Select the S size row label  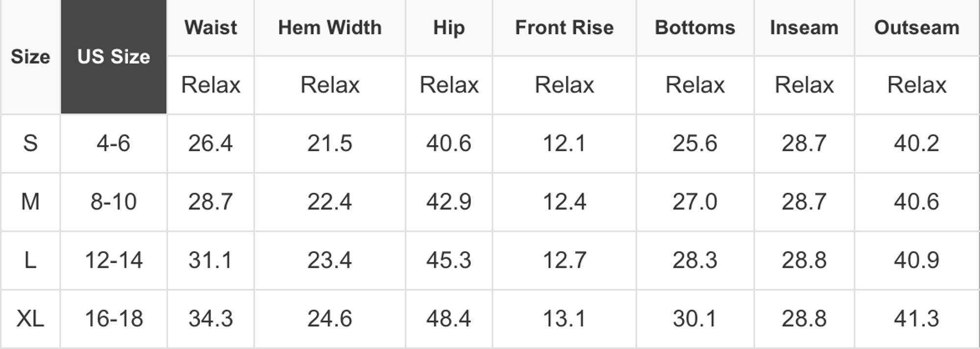click(30, 143)
